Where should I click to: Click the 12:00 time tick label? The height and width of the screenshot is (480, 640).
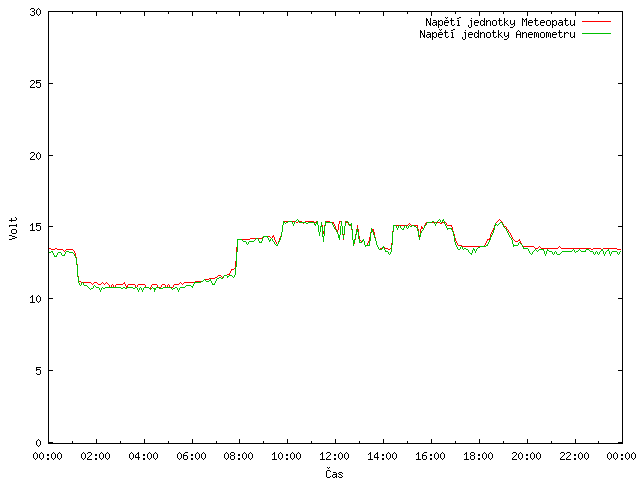pyautogui.click(x=334, y=456)
